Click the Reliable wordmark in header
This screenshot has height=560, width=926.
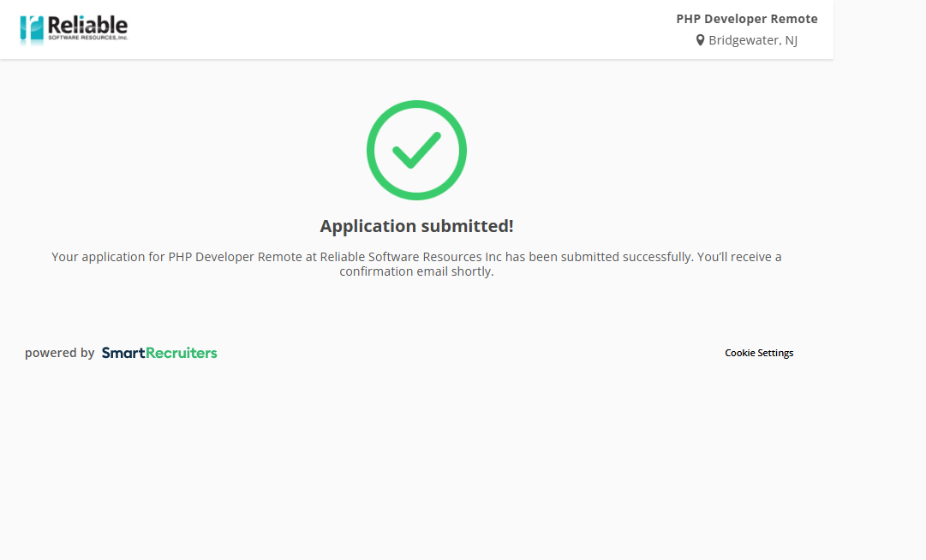pos(87,24)
